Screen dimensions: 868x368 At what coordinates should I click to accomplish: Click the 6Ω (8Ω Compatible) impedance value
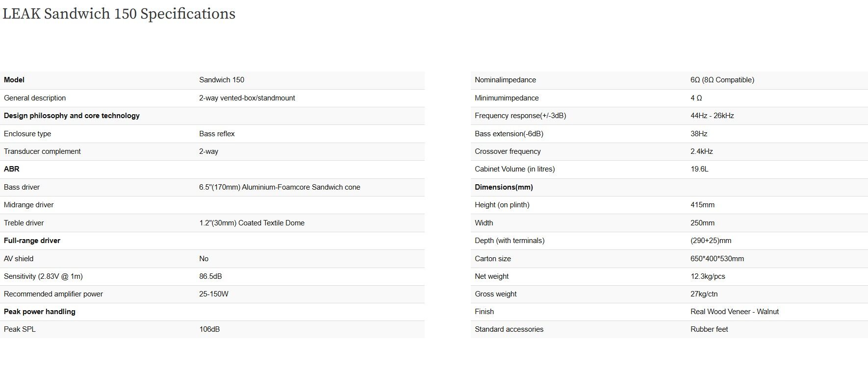point(722,80)
